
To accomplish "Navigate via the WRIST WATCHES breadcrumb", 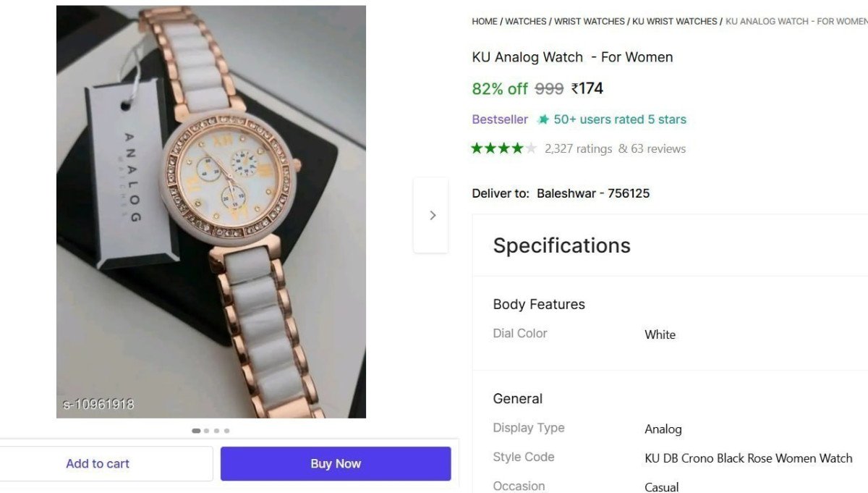I will [589, 21].
